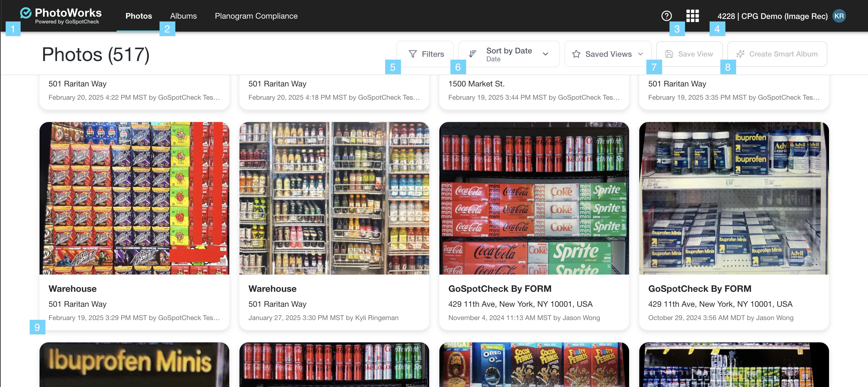Click the Create Smart Album button

click(777, 54)
